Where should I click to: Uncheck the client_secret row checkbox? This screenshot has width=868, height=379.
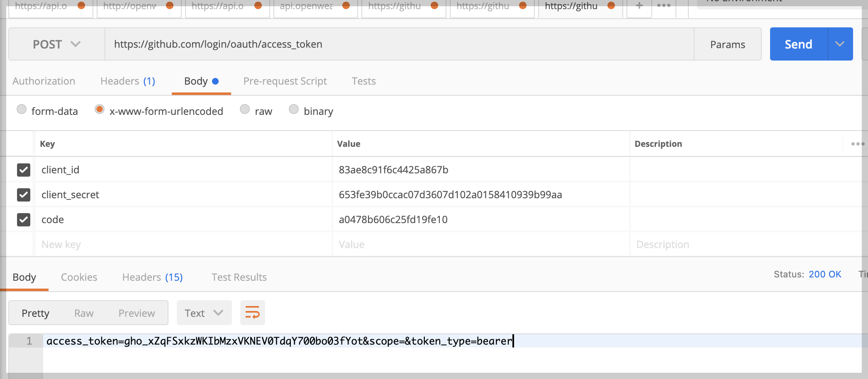click(x=24, y=194)
